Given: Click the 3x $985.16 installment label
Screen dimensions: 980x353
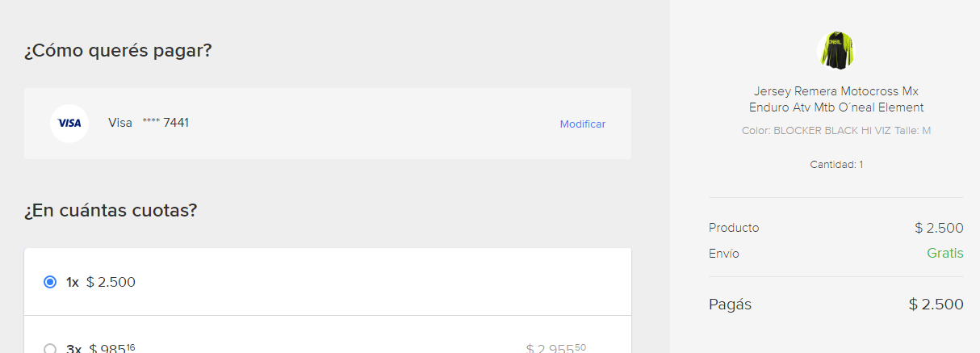Looking at the screenshot, I should (x=101, y=349).
